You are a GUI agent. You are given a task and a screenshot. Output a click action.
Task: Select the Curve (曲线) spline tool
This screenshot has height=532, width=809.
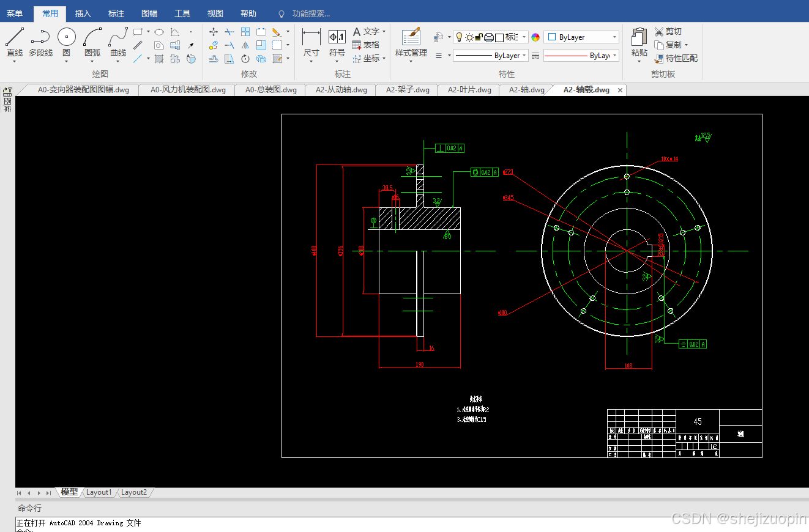tap(118, 42)
